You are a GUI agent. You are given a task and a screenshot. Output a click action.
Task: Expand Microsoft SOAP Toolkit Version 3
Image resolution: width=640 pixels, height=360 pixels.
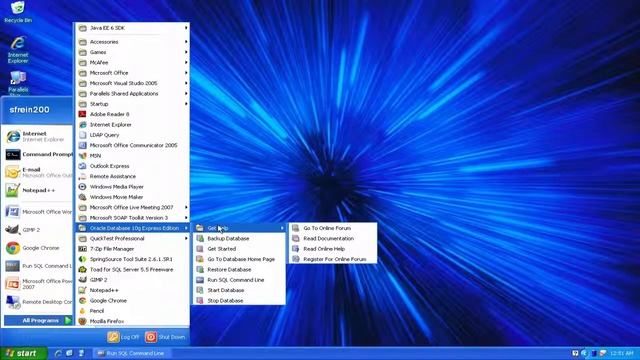tap(133, 218)
